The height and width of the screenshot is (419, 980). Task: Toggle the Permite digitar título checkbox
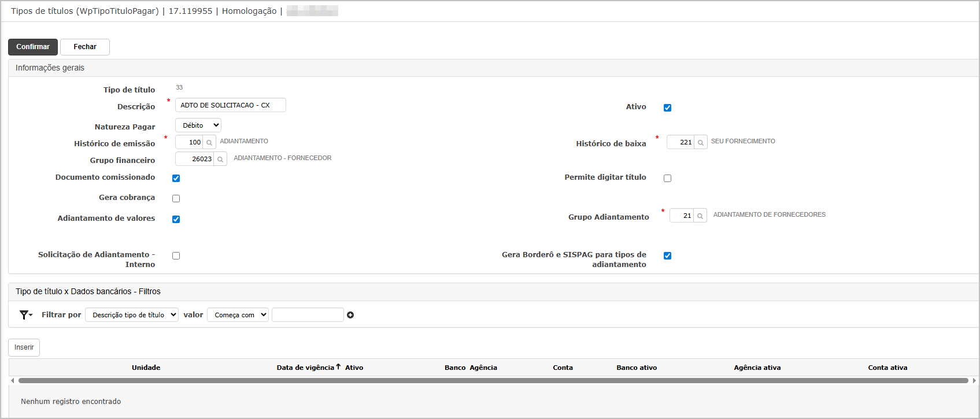(x=667, y=178)
